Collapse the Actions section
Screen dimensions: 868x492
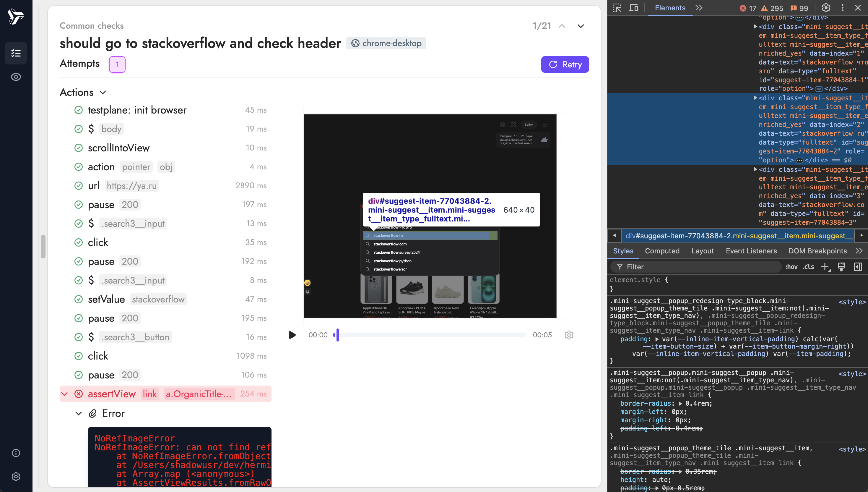pyautogui.click(x=103, y=92)
